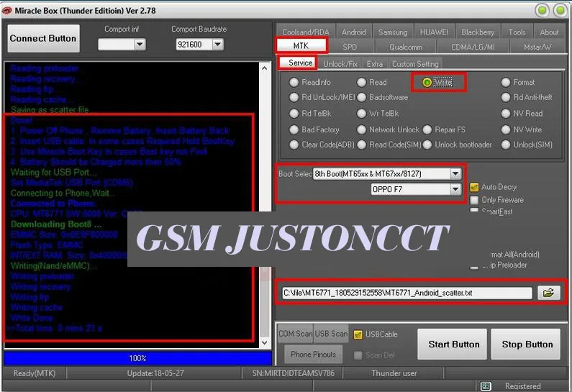Open the OPPO F7 model dropdown
This screenshot has width=572, height=392.
tap(455, 189)
